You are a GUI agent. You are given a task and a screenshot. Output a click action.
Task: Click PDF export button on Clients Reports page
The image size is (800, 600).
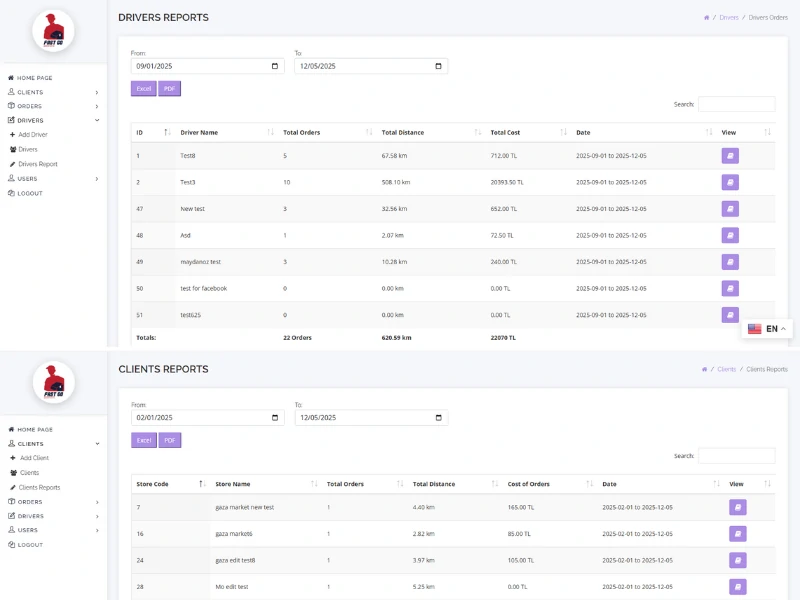(x=170, y=440)
